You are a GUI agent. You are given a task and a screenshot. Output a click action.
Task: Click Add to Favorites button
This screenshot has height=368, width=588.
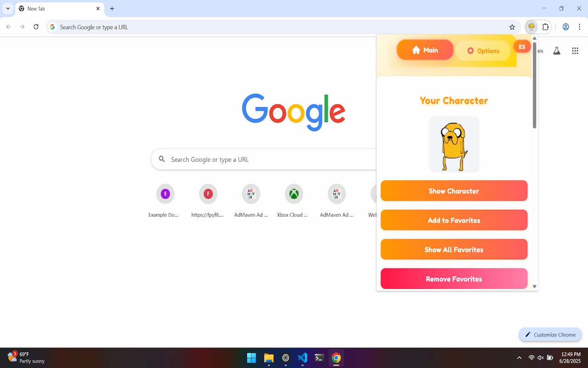454,220
